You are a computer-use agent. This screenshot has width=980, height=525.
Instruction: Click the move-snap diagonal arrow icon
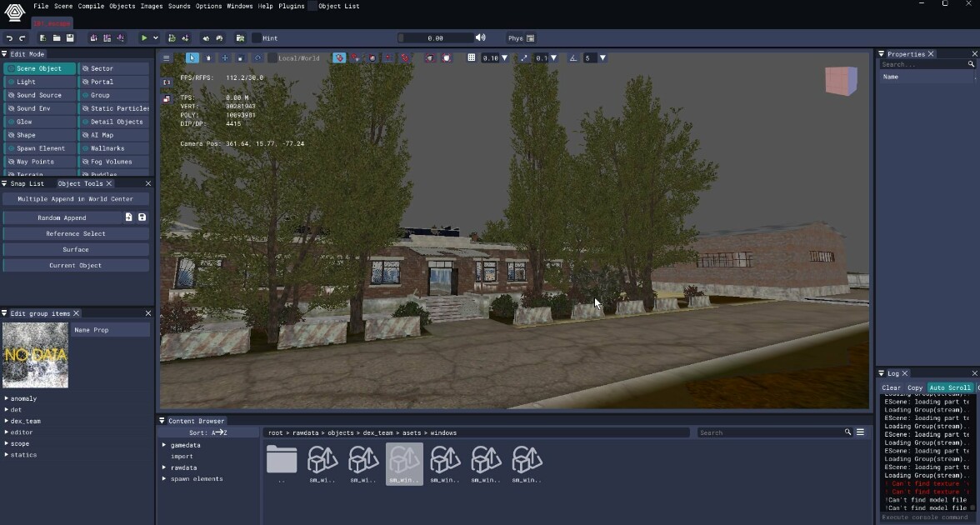point(523,57)
